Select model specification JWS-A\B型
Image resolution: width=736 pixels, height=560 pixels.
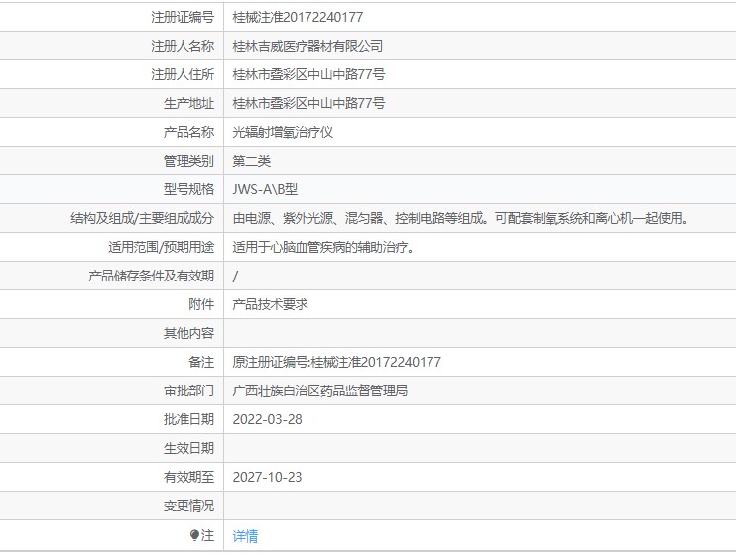pyautogui.click(x=265, y=189)
